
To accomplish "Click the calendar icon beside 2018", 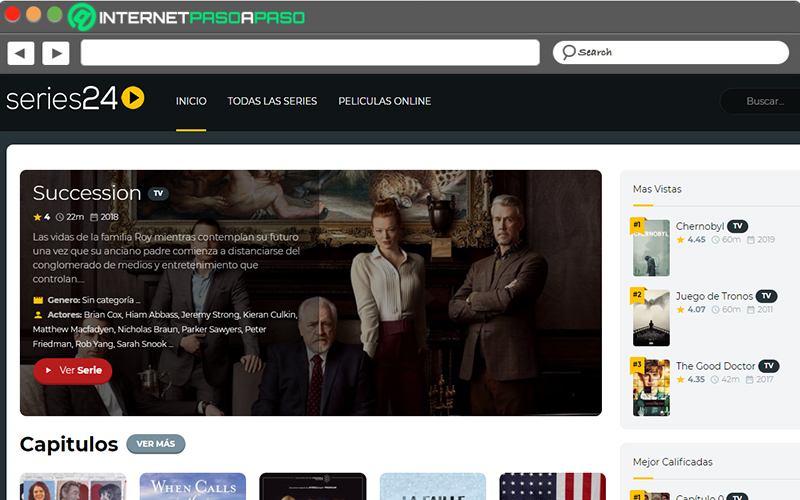I will (94, 217).
